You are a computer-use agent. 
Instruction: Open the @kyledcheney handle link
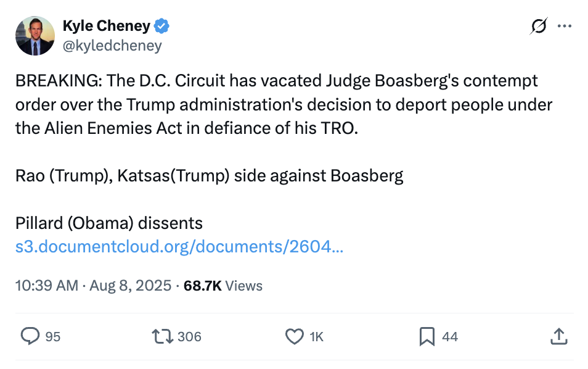pyautogui.click(x=112, y=46)
